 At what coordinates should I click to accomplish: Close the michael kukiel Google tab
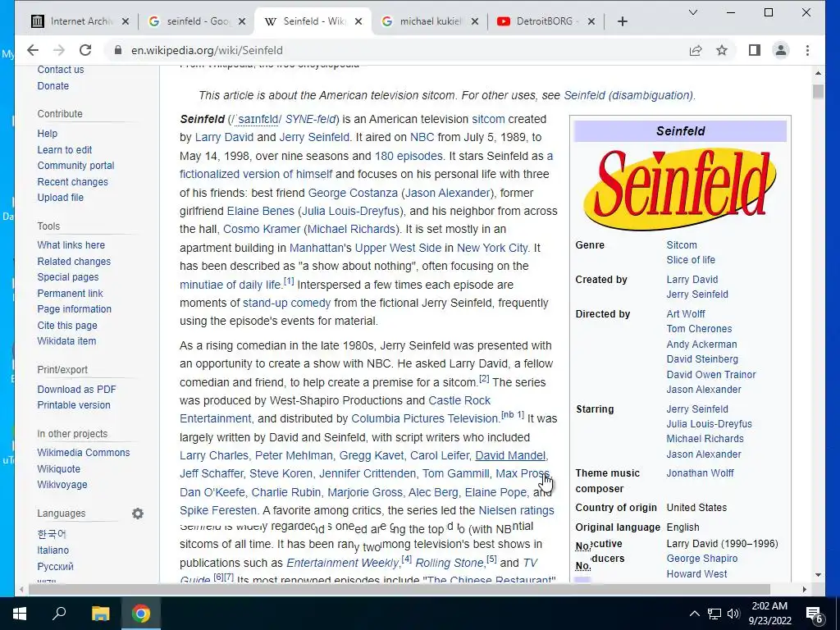[475, 21]
